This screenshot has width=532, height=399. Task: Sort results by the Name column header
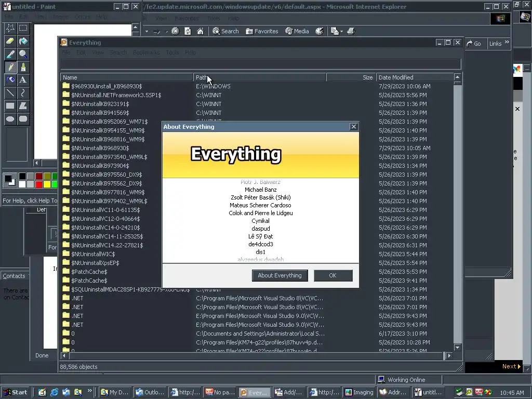127,77
